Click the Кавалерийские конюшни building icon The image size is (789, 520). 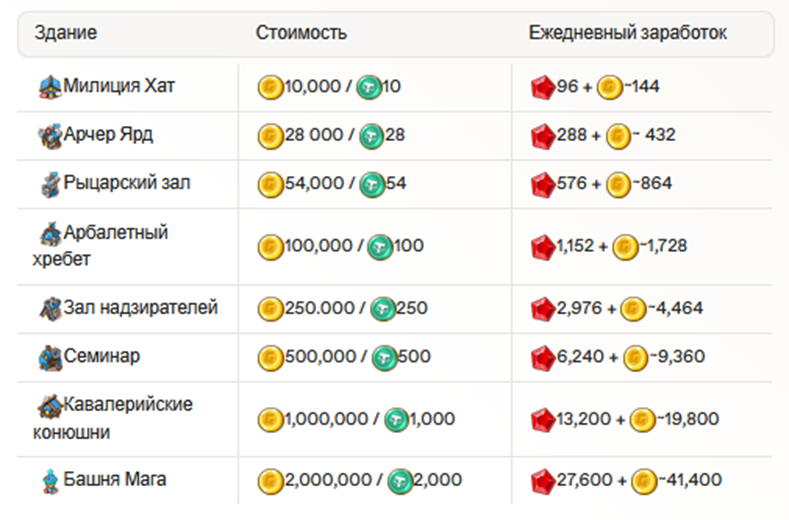click(50, 406)
